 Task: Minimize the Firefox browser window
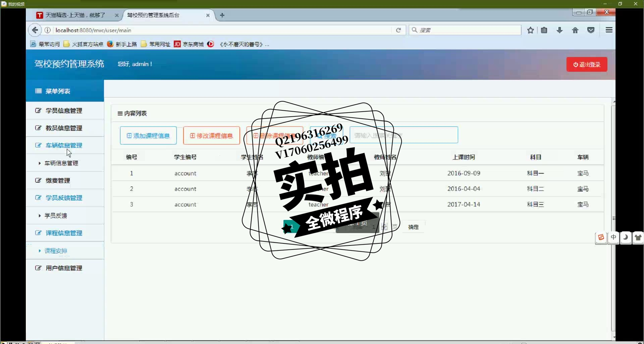point(579,12)
